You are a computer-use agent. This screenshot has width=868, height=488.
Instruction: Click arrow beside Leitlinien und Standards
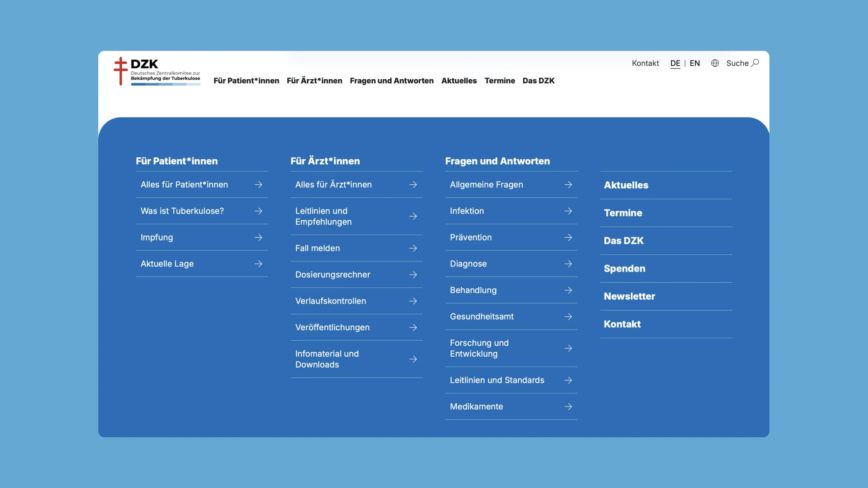pyautogui.click(x=568, y=380)
